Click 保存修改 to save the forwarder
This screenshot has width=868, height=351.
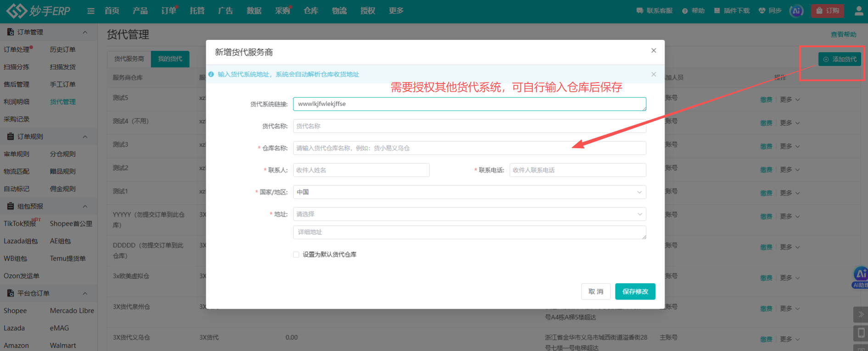tap(635, 292)
